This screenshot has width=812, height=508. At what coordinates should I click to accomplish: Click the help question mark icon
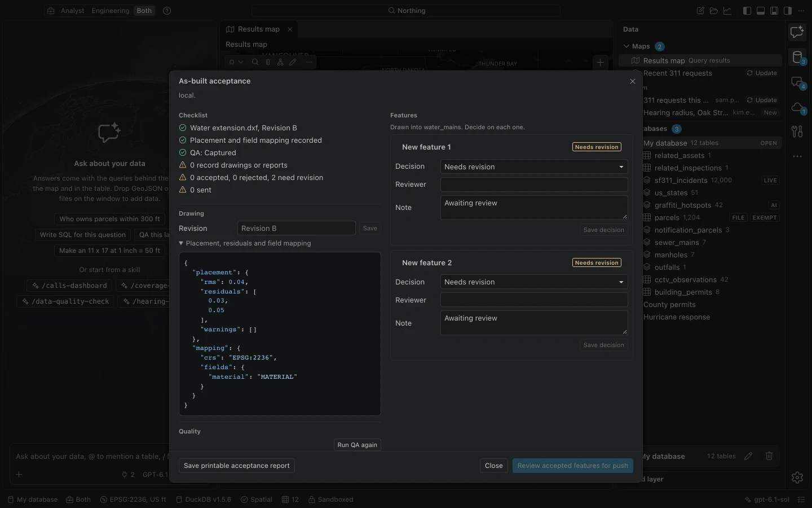[x=167, y=11]
